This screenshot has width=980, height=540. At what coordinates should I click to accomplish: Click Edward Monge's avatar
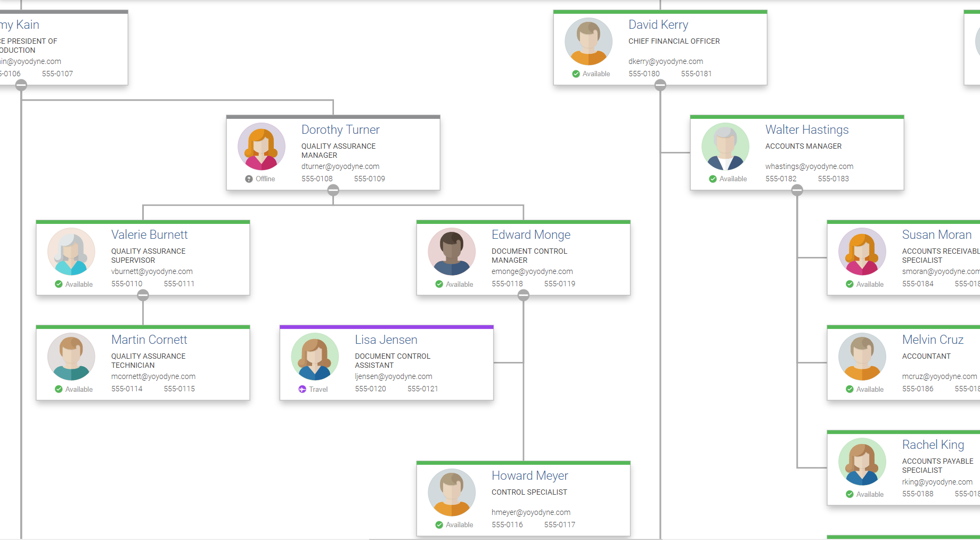coord(452,252)
